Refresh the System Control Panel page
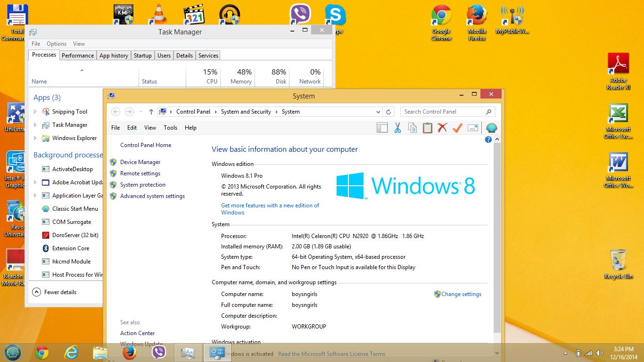Screen dimensions: 644x362 [x=388, y=112]
